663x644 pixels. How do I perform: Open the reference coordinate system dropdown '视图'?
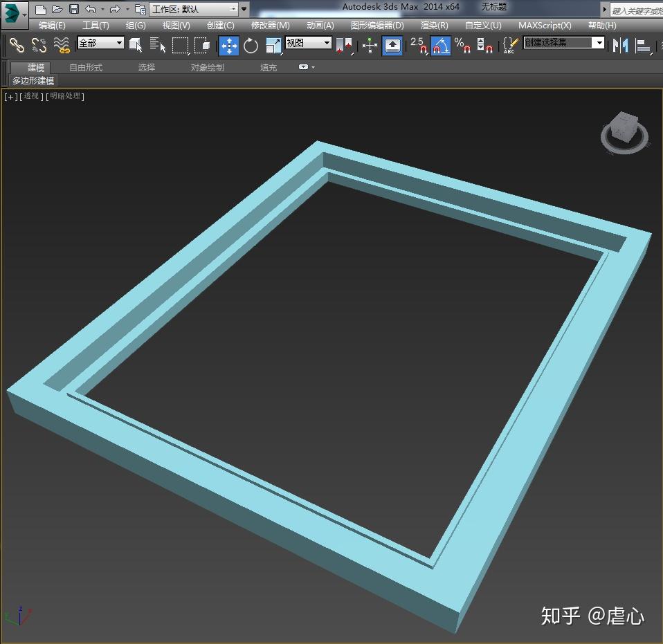coord(307,43)
